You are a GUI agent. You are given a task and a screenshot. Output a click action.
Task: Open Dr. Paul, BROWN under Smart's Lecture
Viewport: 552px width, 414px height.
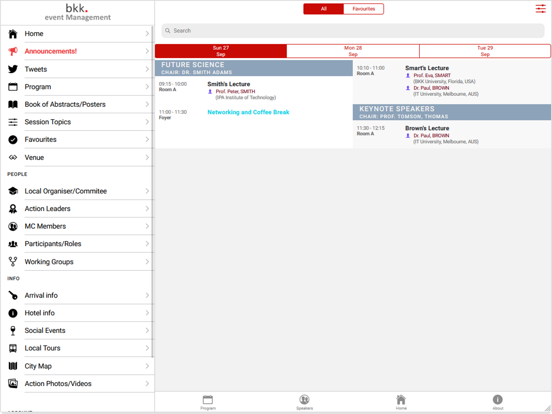point(431,88)
